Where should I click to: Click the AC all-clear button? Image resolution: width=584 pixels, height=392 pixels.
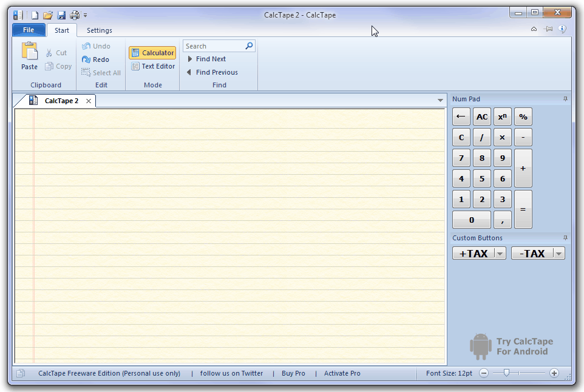tap(482, 117)
